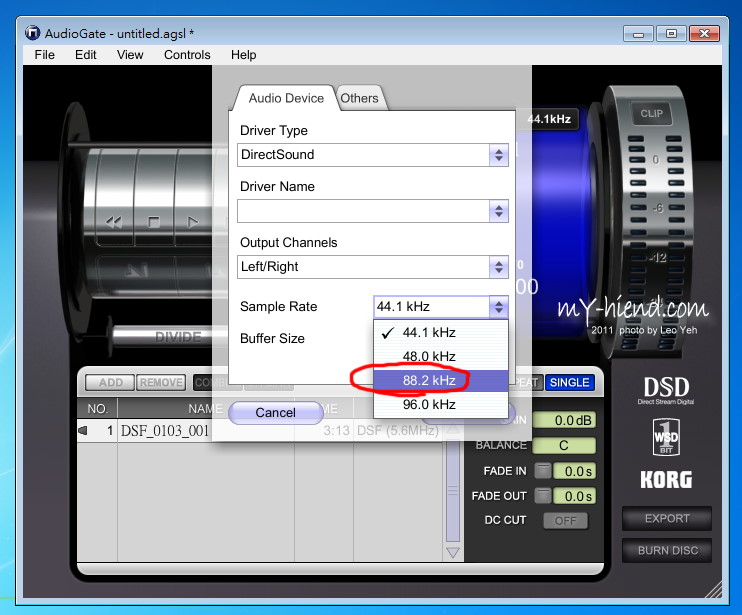Image resolution: width=742 pixels, height=615 pixels.
Task: Click the gain value 0.0 dB
Action: [x=564, y=420]
